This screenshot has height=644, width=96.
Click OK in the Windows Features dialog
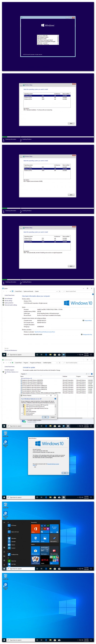click(x=45, y=417)
